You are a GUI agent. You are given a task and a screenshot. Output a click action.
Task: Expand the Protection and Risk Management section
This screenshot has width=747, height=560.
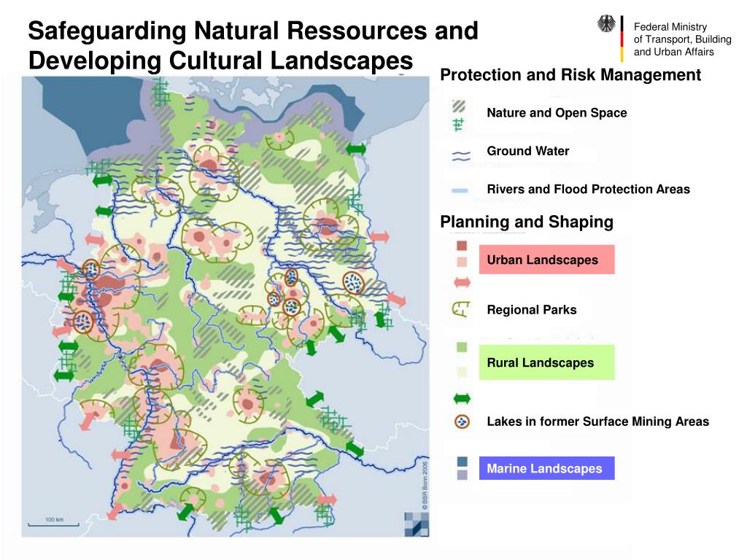tap(571, 74)
